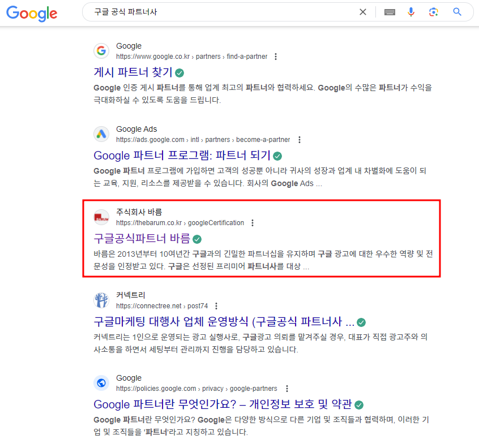The image size is (479, 448).
Task: Click verified badge beside 구글공식파트너 바름
Action: (197, 239)
